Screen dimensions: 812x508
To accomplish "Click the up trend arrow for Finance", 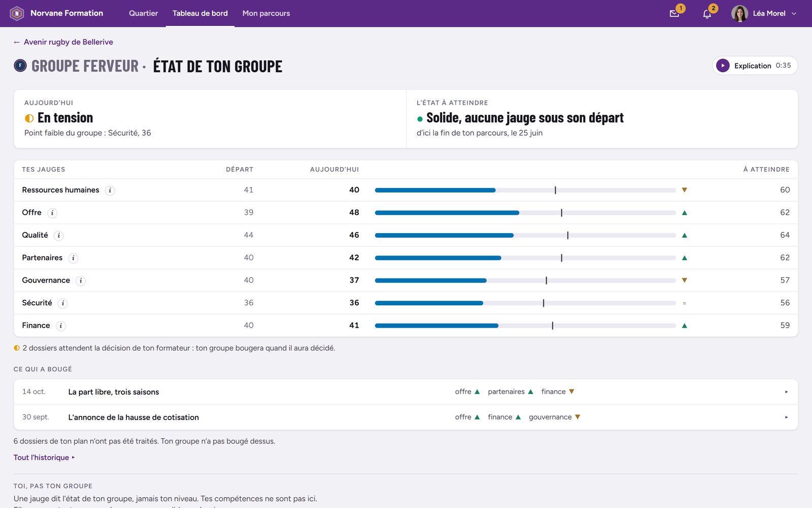I will [685, 326].
